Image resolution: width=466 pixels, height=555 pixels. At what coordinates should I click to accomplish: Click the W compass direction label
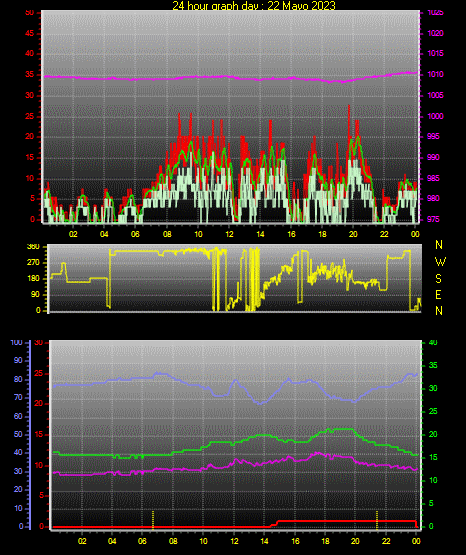[440, 262]
